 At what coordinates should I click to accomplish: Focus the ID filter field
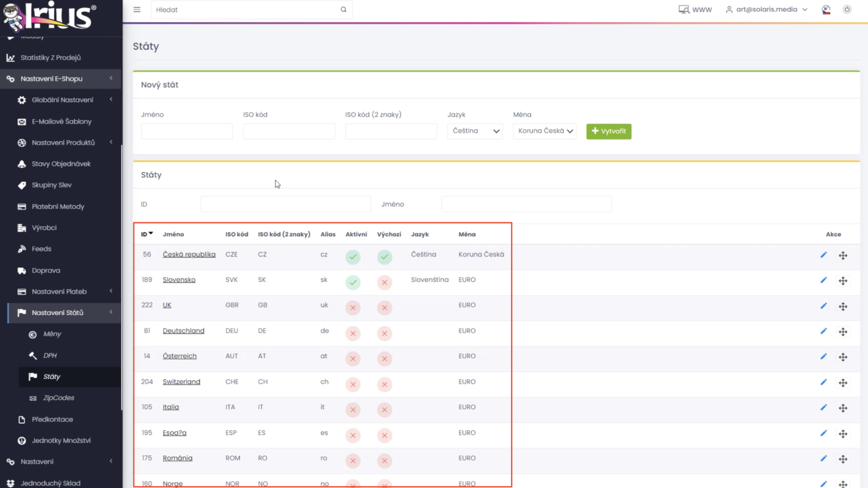286,204
